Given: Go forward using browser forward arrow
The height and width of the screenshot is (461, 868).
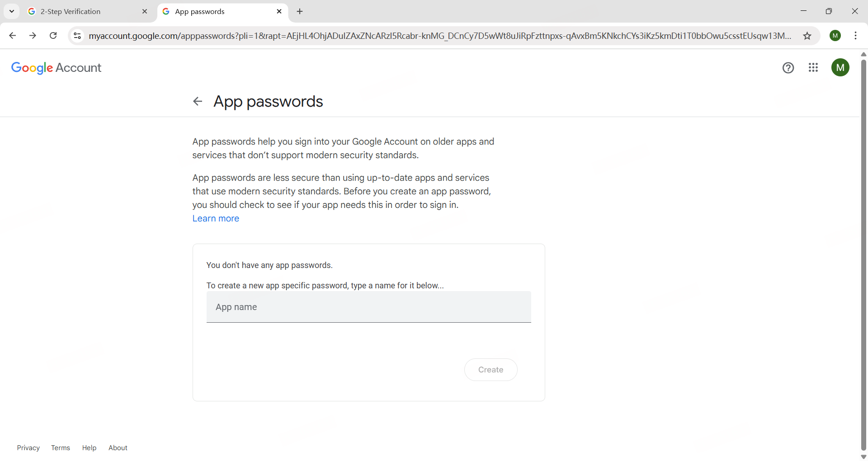Looking at the screenshot, I should tap(33, 36).
